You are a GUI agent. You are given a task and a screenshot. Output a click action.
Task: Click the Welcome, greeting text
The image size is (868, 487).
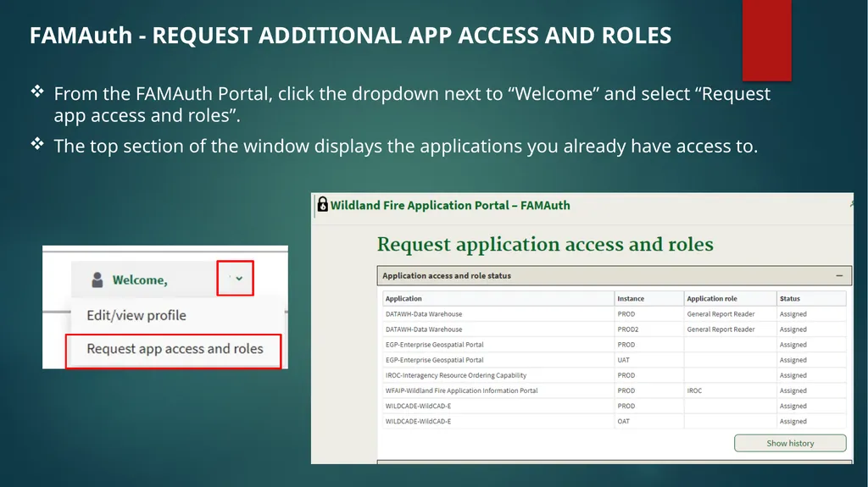(140, 280)
